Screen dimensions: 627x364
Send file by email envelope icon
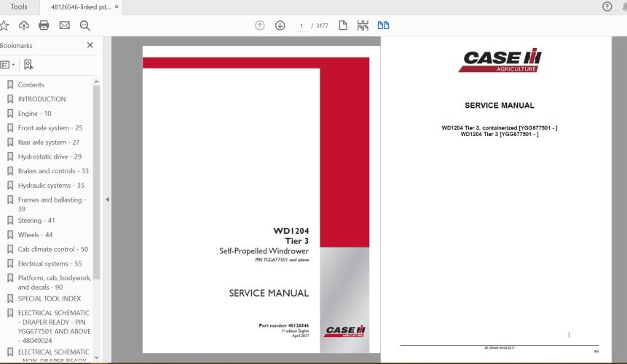(x=64, y=25)
